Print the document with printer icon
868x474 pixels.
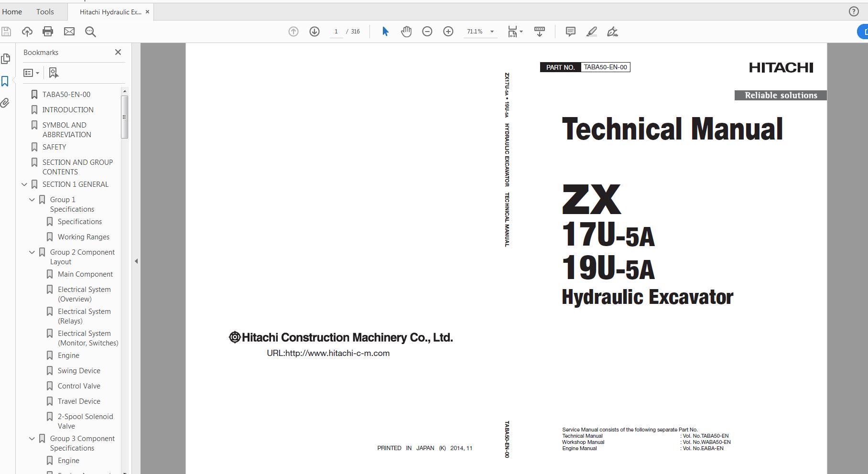[x=48, y=32]
